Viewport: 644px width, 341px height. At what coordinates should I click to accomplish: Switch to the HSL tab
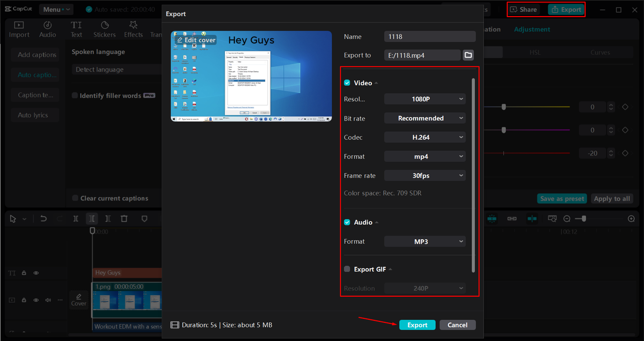[x=535, y=52]
